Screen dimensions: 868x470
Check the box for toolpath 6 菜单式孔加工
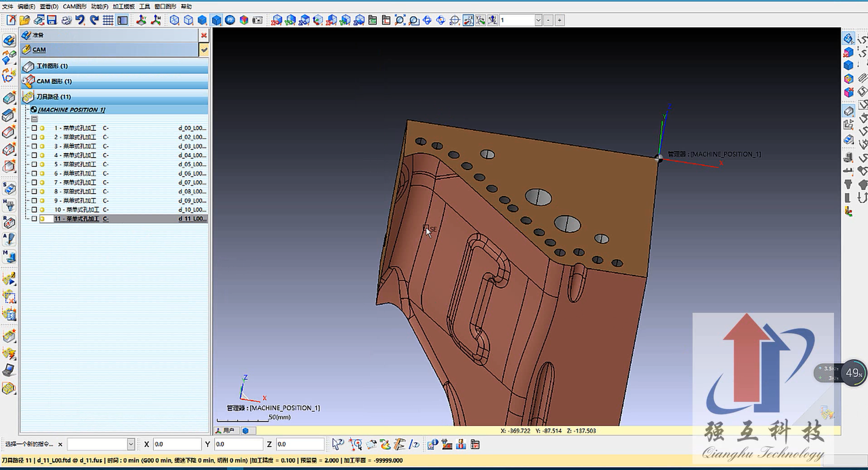click(x=34, y=173)
